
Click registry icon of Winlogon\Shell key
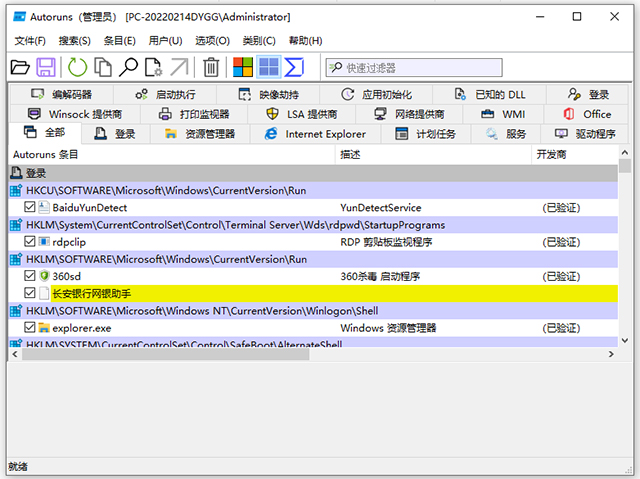pos(16,310)
